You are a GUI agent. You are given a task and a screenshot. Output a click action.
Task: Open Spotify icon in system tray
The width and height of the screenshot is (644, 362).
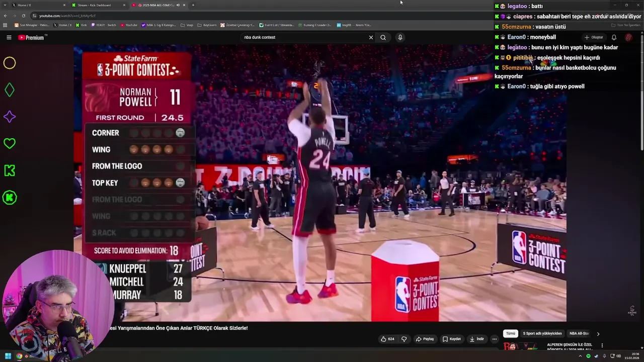pyautogui.click(x=588, y=356)
